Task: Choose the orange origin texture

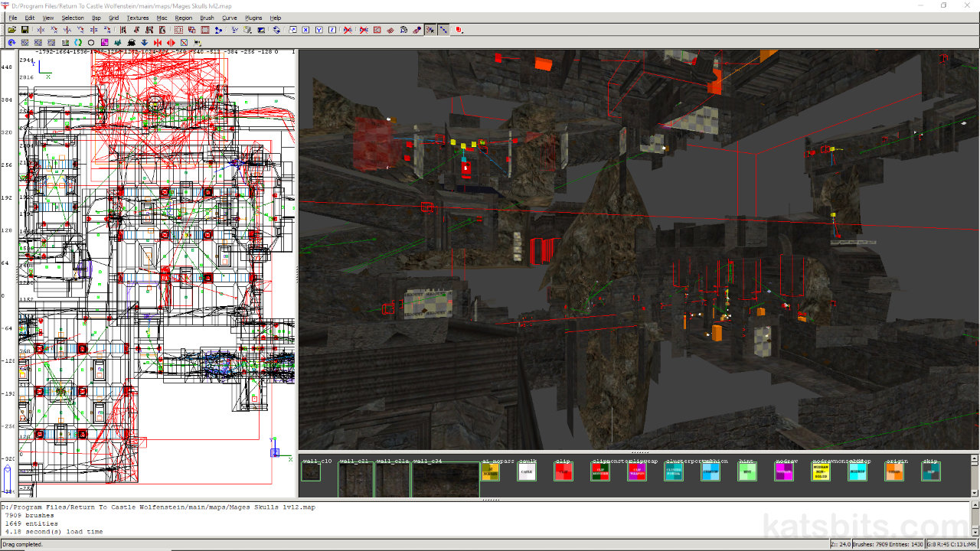Action: point(894,472)
